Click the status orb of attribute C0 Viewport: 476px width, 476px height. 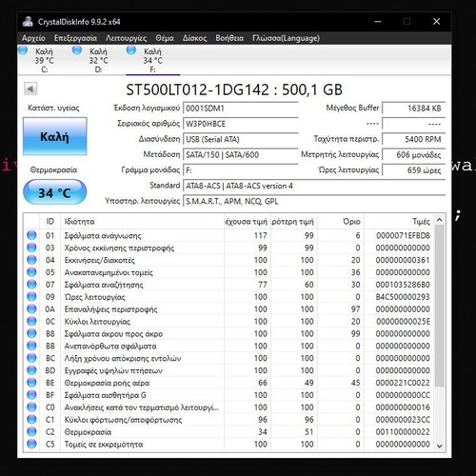pyautogui.click(x=31, y=407)
